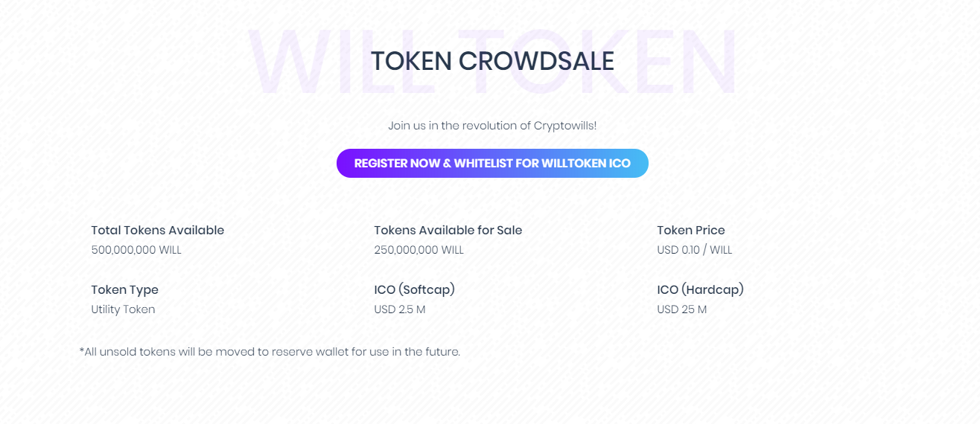Select the ICO (Hardcap) heading

click(x=701, y=290)
